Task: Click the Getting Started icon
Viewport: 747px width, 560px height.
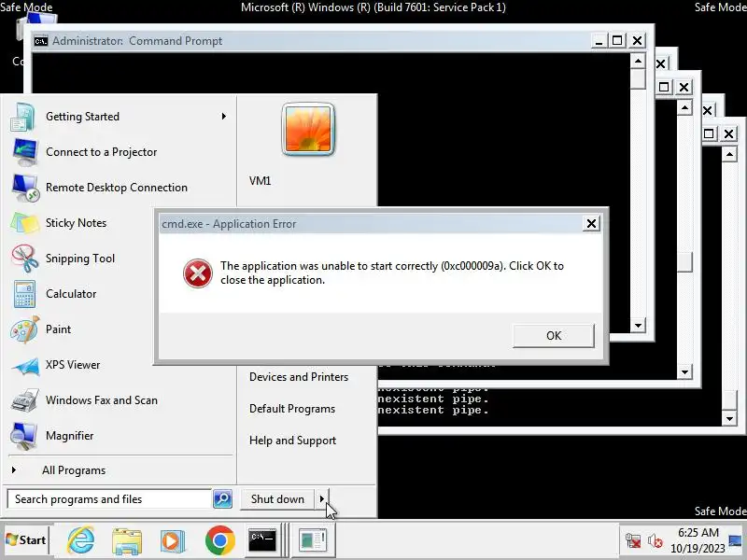Action: pyautogui.click(x=22, y=117)
